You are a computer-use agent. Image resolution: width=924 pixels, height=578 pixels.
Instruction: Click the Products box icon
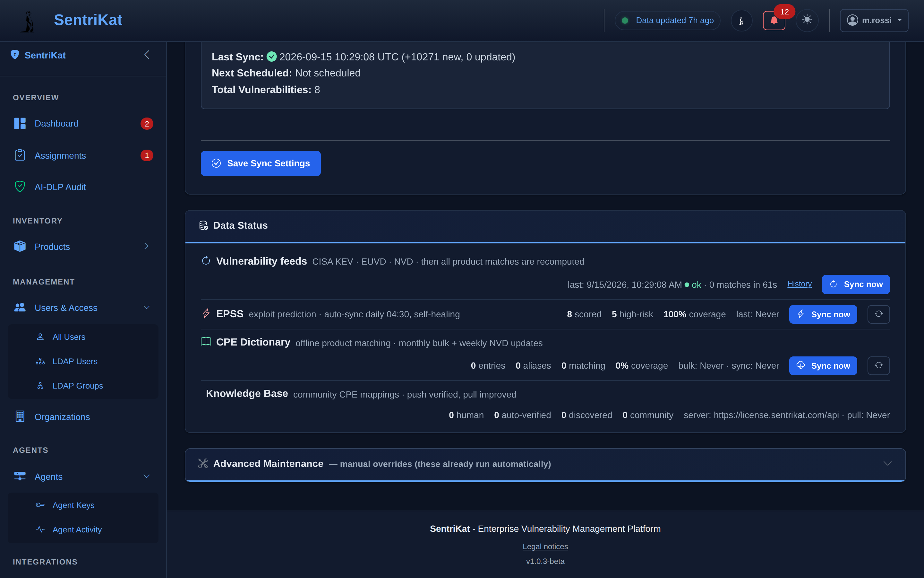tap(20, 246)
